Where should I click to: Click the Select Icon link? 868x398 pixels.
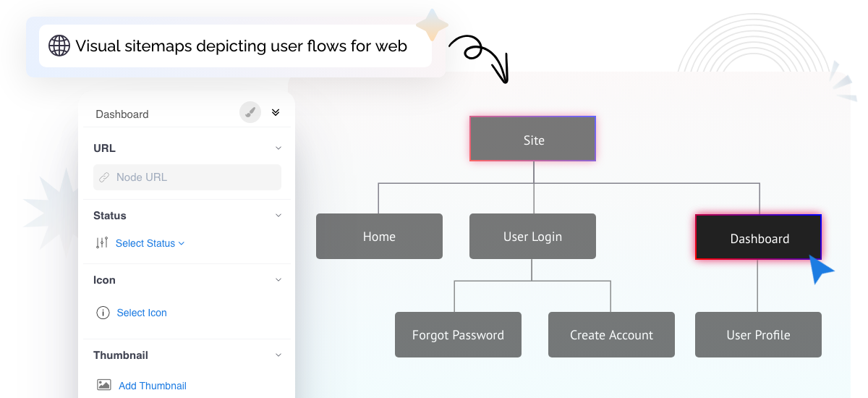(142, 313)
